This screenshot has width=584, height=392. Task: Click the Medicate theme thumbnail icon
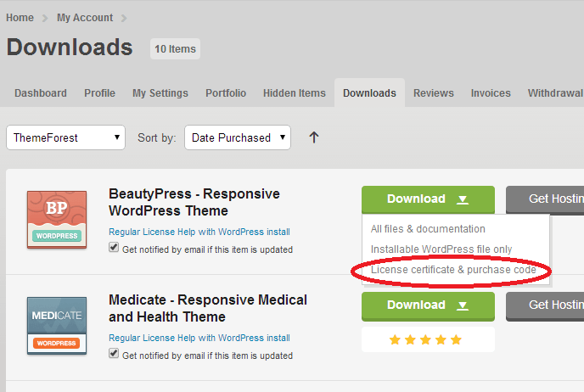pos(57,324)
